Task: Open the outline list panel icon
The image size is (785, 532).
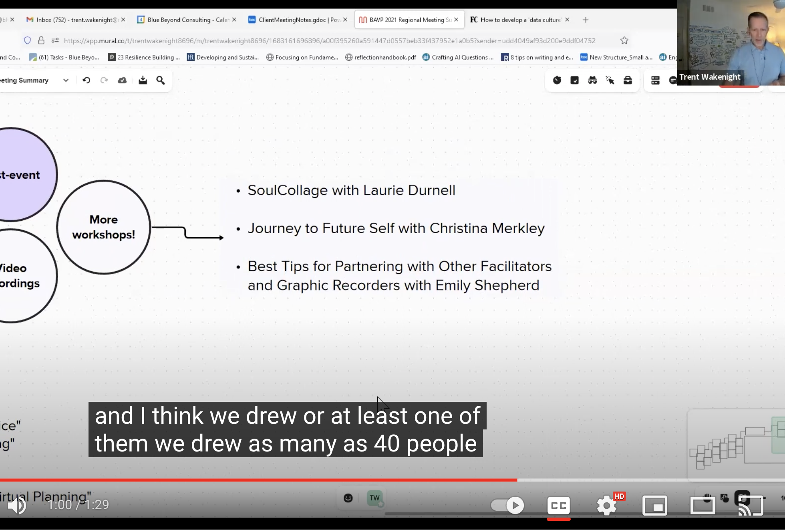Action: (655, 81)
